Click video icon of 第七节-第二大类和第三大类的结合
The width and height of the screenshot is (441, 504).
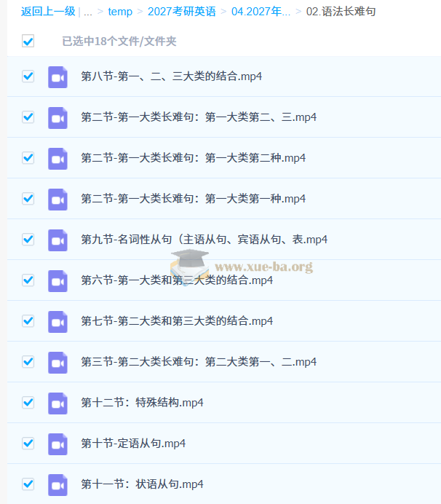pyautogui.click(x=57, y=321)
